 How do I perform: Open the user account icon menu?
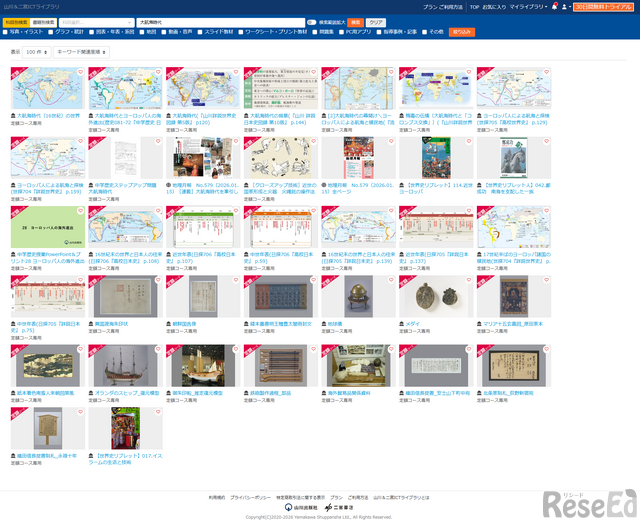click(565, 6)
